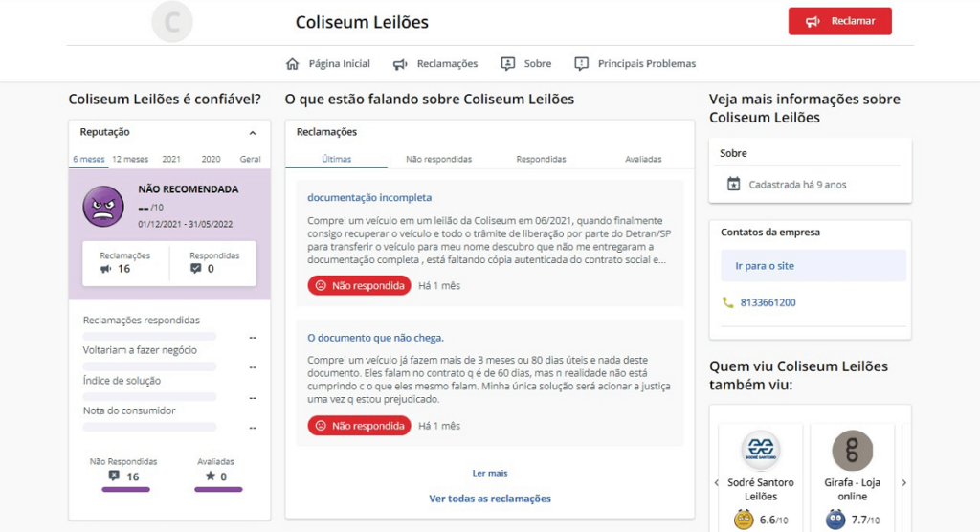Screen dimensions: 980x532
Task: Select the 6 meses reputation tab
Action: coord(89,160)
